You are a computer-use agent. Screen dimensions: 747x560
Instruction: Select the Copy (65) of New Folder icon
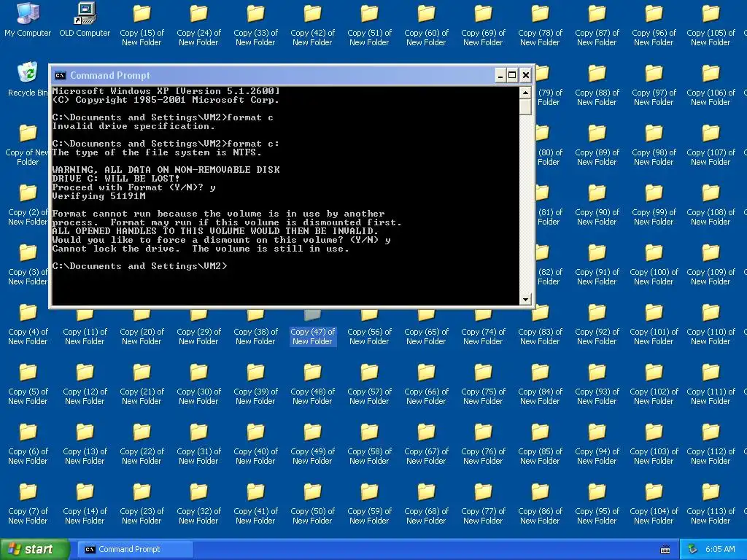pos(426,329)
